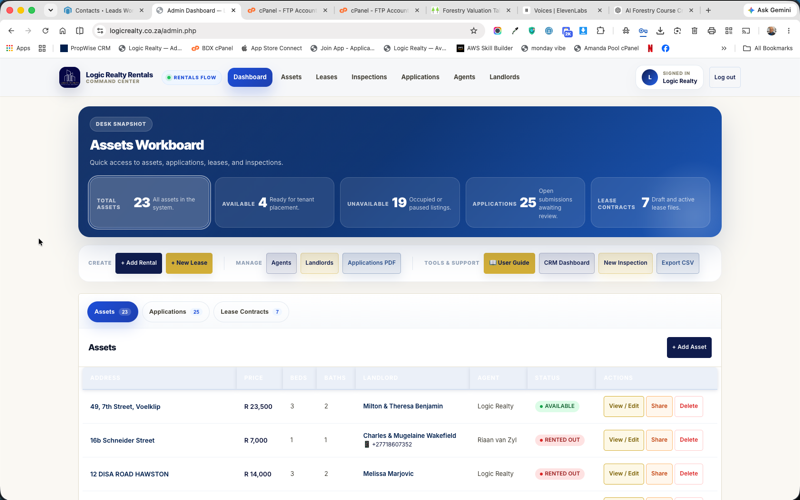800x500 pixels.
Task: Open the browser home page icon
Action: coord(62,31)
